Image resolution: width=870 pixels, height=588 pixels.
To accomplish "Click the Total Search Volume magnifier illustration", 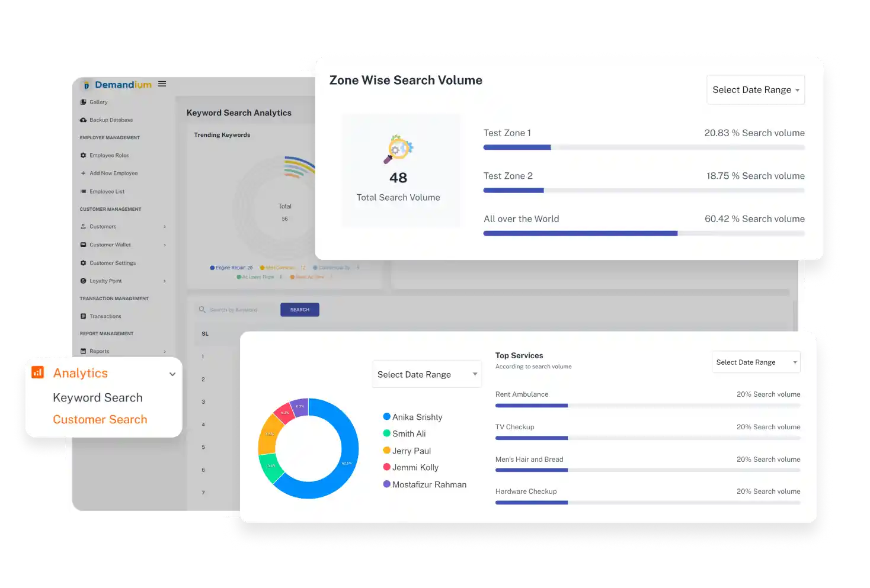I will click(x=398, y=149).
